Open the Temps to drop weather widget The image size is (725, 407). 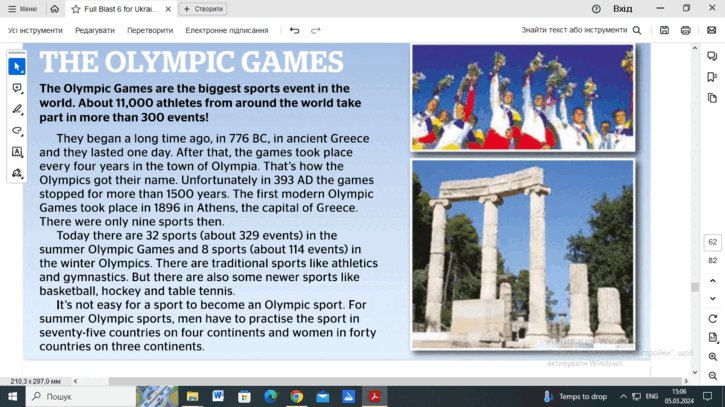tap(576, 396)
